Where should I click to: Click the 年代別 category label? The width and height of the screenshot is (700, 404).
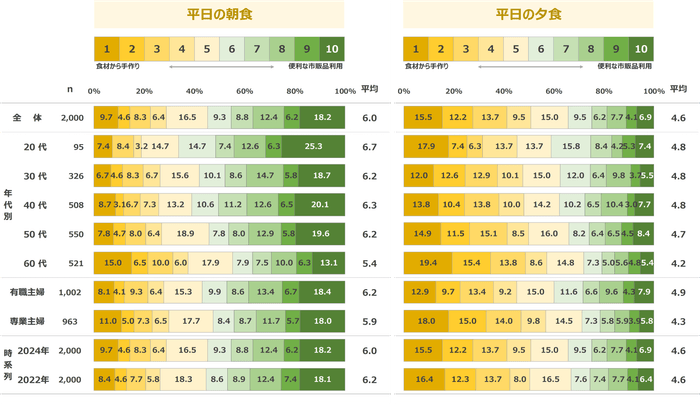tap(7, 205)
